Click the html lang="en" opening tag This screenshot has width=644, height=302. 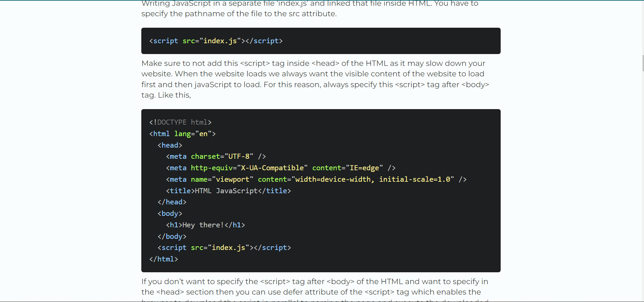pos(182,134)
